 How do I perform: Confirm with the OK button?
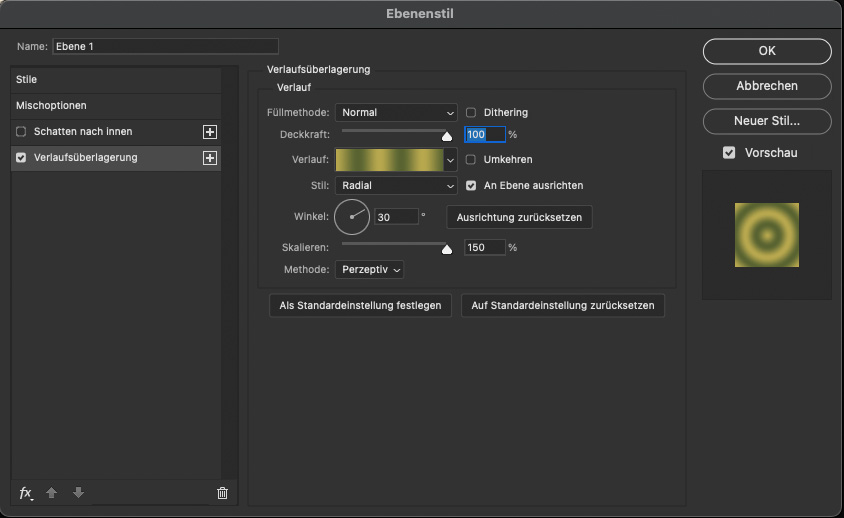767,51
